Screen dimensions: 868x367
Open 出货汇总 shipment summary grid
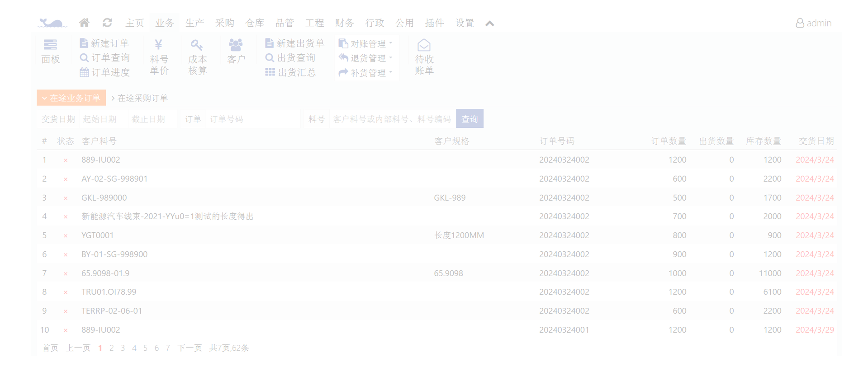coord(290,72)
